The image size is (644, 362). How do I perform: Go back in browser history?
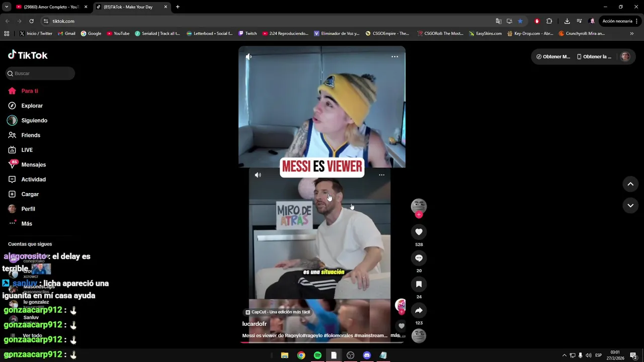(x=7, y=21)
